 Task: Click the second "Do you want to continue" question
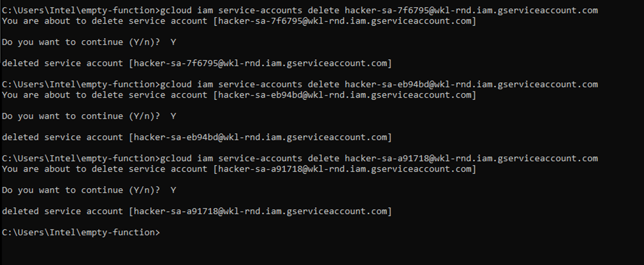80,116
